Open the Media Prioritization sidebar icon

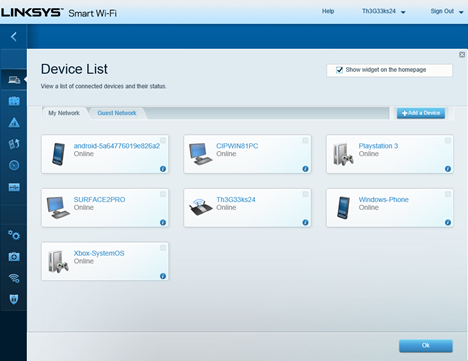pos(14,144)
